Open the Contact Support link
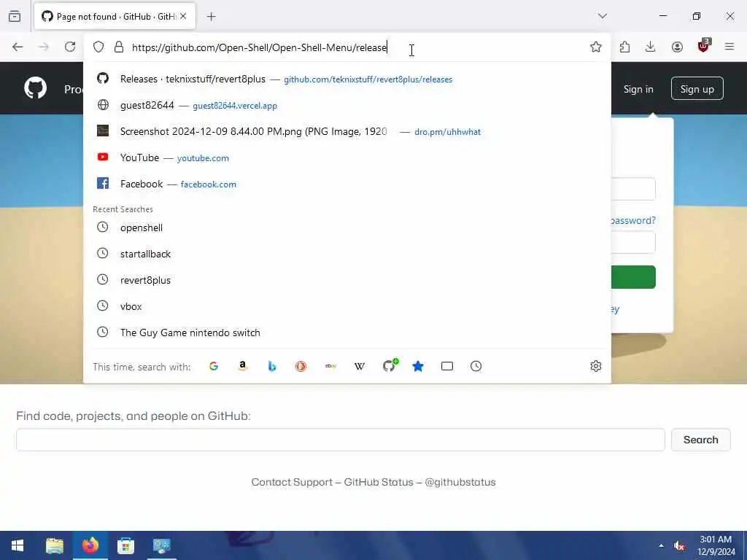This screenshot has height=560, width=747. pos(292,482)
